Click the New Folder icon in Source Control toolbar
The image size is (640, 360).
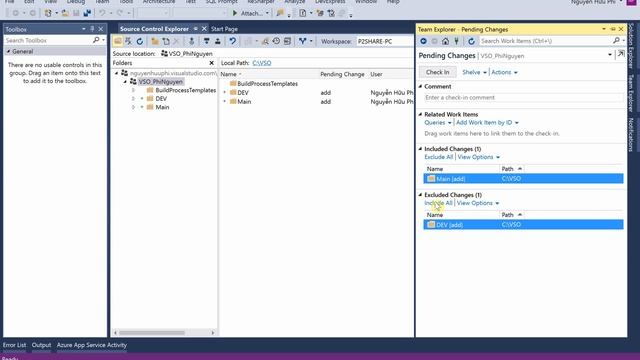point(155,41)
